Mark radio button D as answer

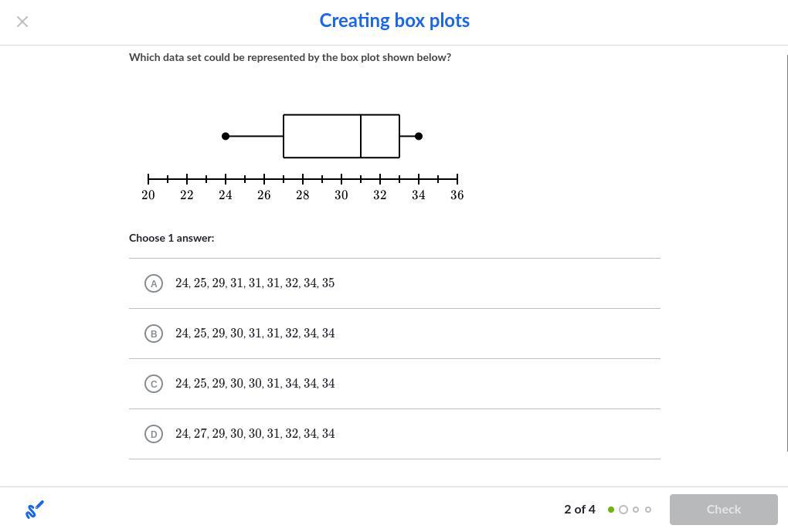[x=154, y=434]
